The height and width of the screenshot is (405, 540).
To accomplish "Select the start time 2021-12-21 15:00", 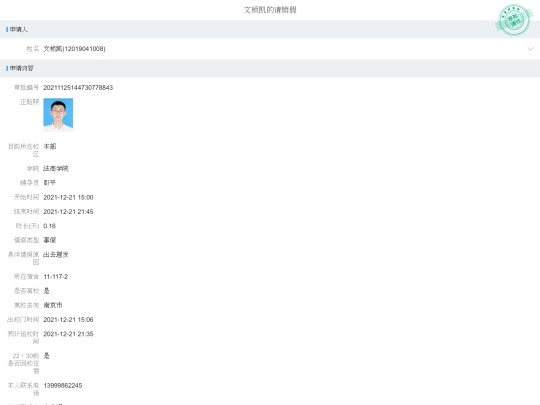I will point(68,197).
